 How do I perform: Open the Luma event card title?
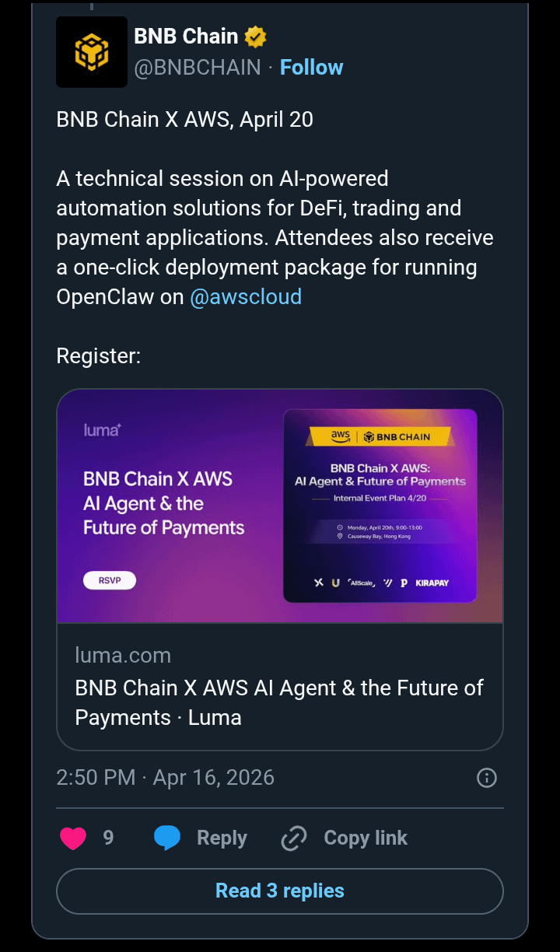point(279,702)
